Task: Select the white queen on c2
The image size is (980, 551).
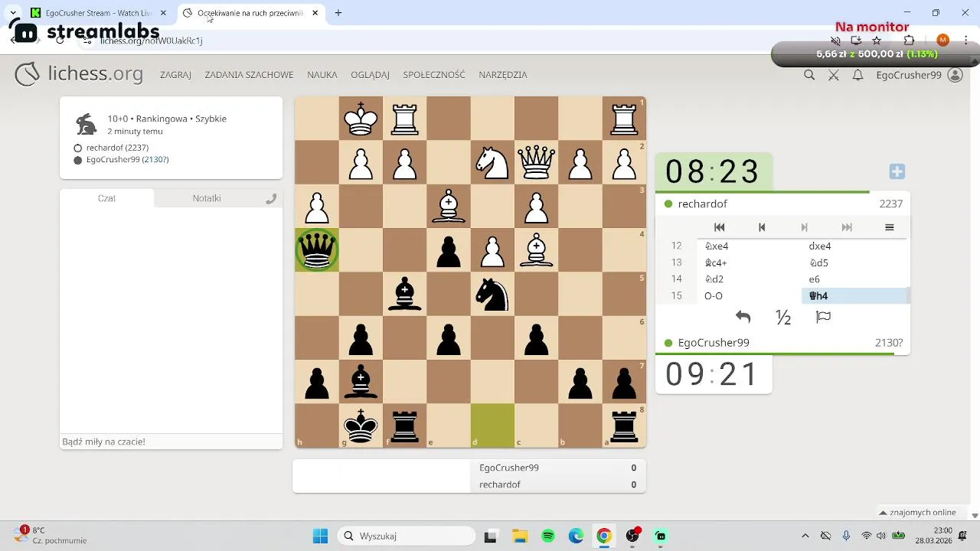Action: pyautogui.click(x=536, y=162)
